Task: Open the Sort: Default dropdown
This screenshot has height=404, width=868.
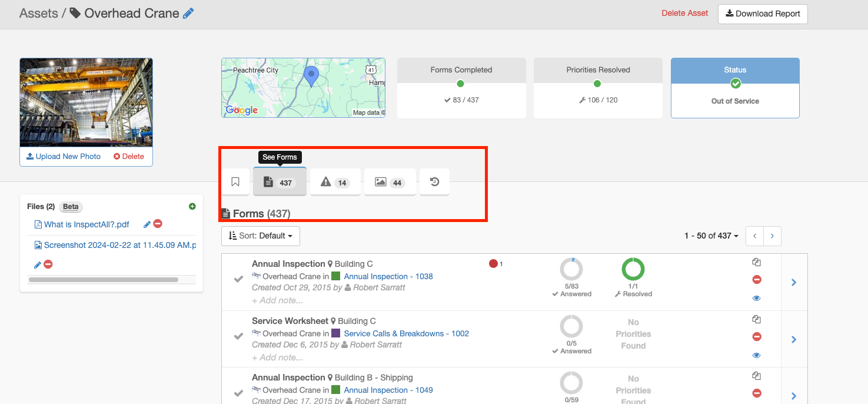Action: point(261,236)
